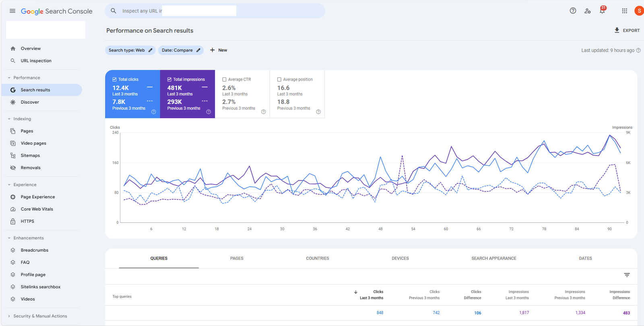
Task: Edit the Search type: Web filter
Action: tap(130, 50)
